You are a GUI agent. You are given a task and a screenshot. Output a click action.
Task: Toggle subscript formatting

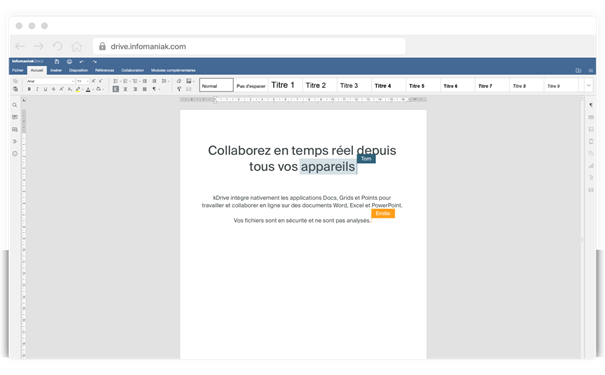(69, 89)
